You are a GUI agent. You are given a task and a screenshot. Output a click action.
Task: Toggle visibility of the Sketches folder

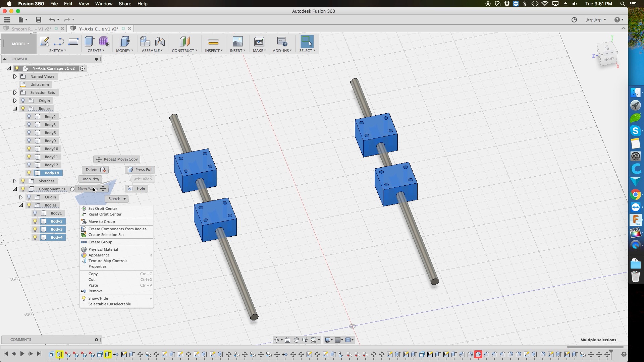point(23,181)
